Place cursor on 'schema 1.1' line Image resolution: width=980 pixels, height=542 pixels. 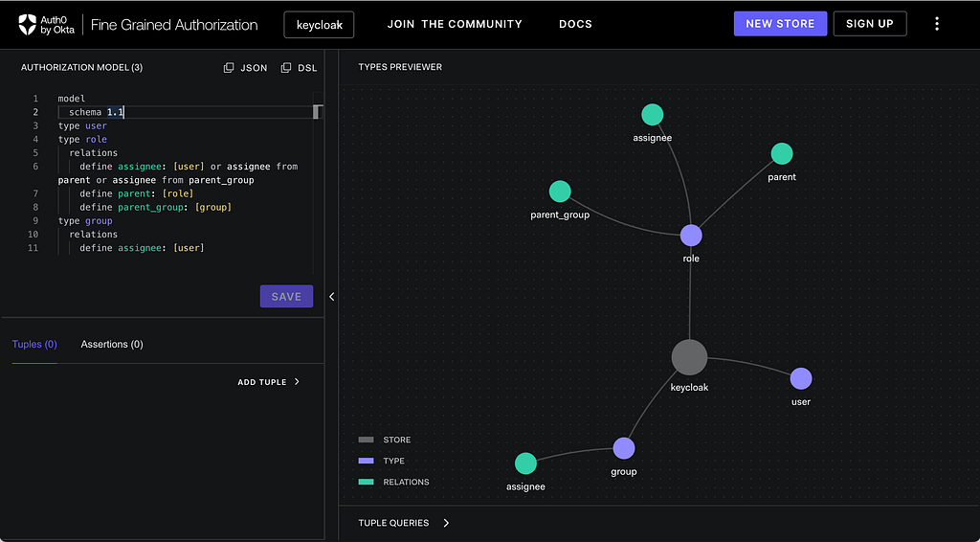[97, 112]
